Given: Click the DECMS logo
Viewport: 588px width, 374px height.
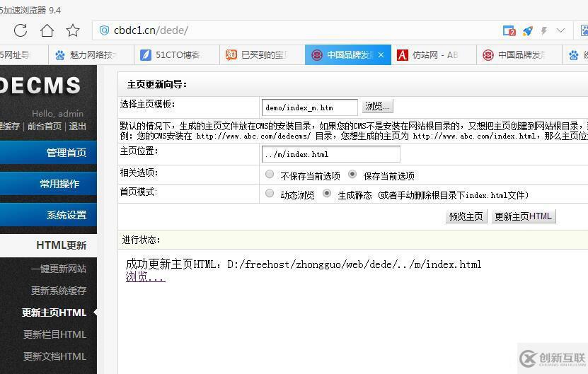Looking at the screenshot, I should coord(40,86).
